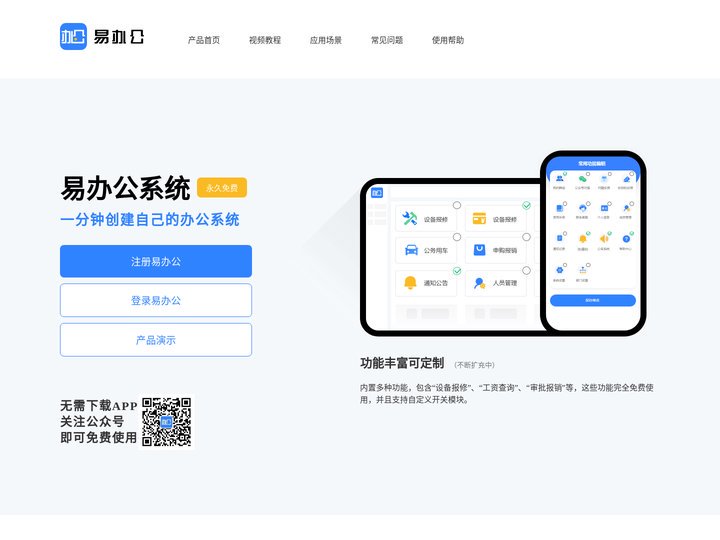Click the blue car 公务用车 icon
720x540 pixels.
pyautogui.click(x=411, y=250)
